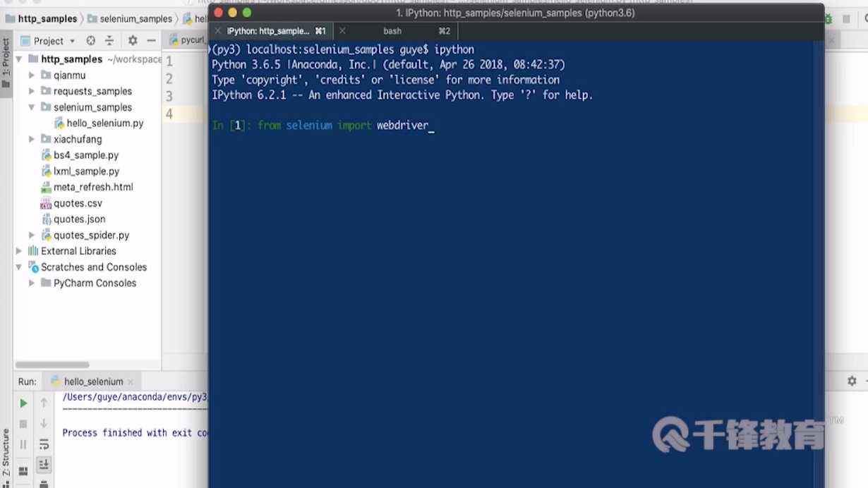Click the Users/guye/anaconda path in Run output
The width and height of the screenshot is (868, 488).
tap(135, 397)
